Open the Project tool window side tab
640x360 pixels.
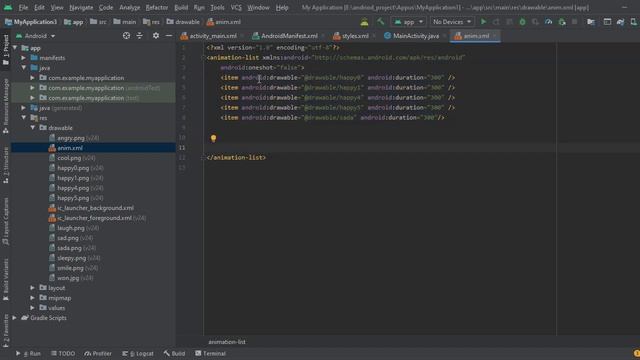[6, 49]
